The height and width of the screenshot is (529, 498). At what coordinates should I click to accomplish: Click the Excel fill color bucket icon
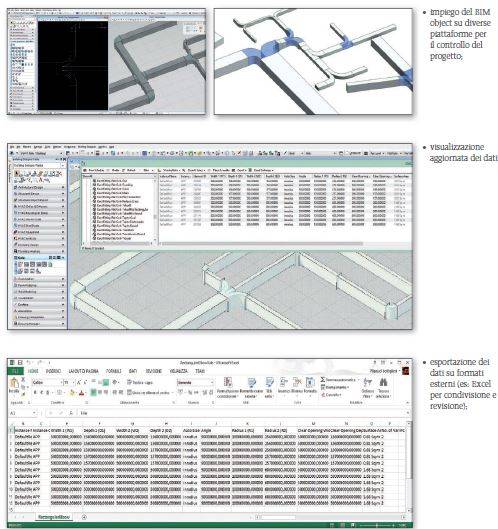click(x=72, y=393)
